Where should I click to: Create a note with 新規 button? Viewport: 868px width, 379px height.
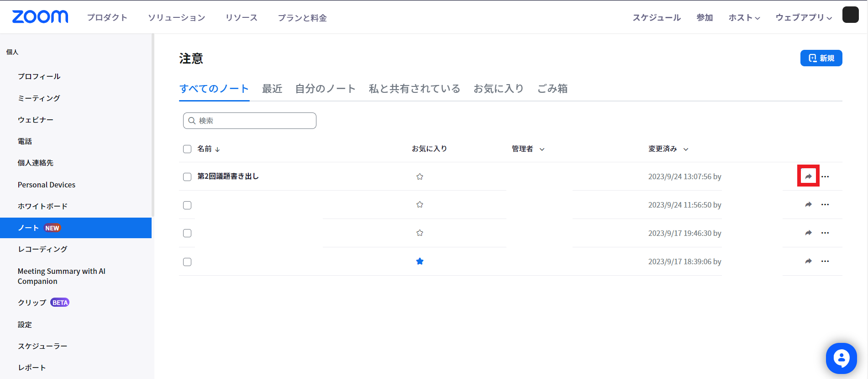pyautogui.click(x=821, y=58)
